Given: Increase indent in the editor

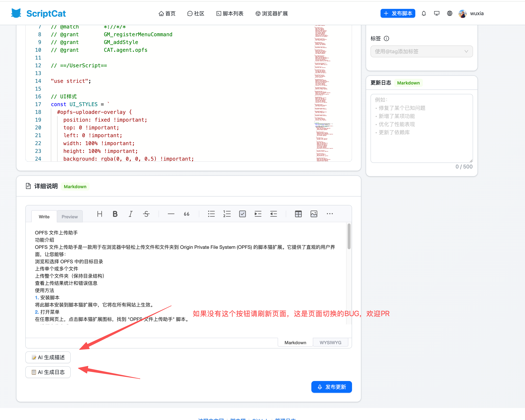Looking at the screenshot, I should [x=258, y=214].
